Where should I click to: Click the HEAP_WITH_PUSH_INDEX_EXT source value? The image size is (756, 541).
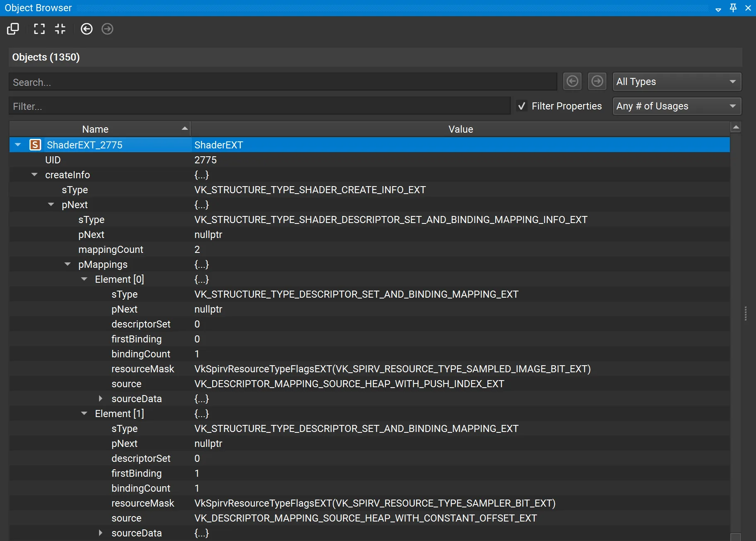click(x=349, y=383)
